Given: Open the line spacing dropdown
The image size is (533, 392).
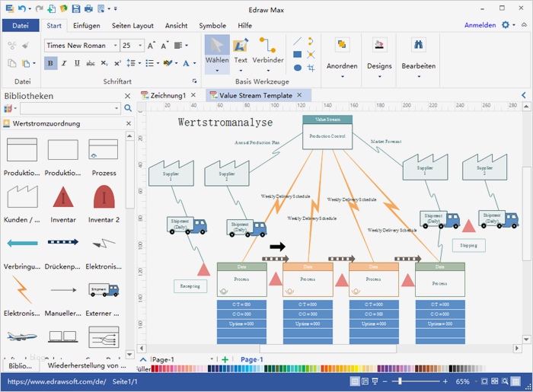Looking at the screenshot, I should tap(139, 63).
